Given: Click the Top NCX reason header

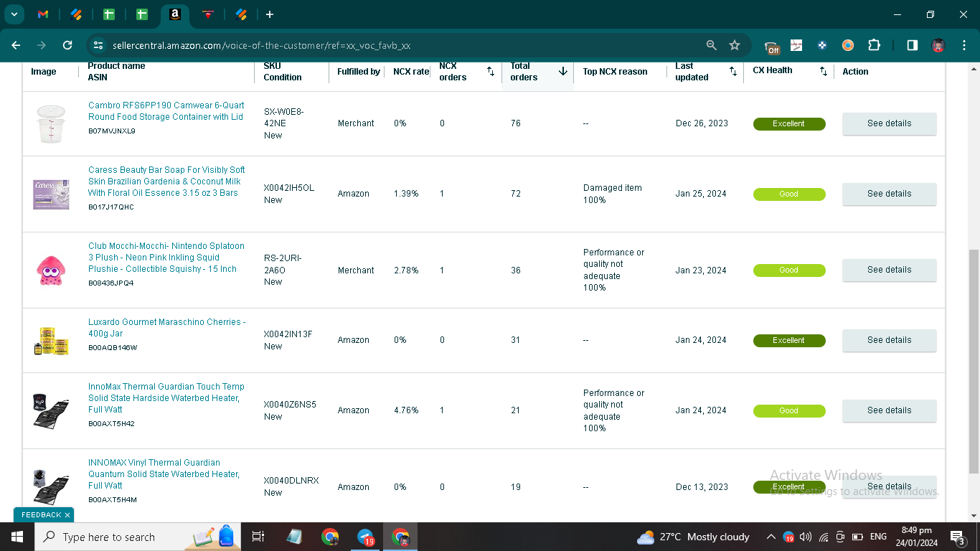Looking at the screenshot, I should click(x=615, y=72).
